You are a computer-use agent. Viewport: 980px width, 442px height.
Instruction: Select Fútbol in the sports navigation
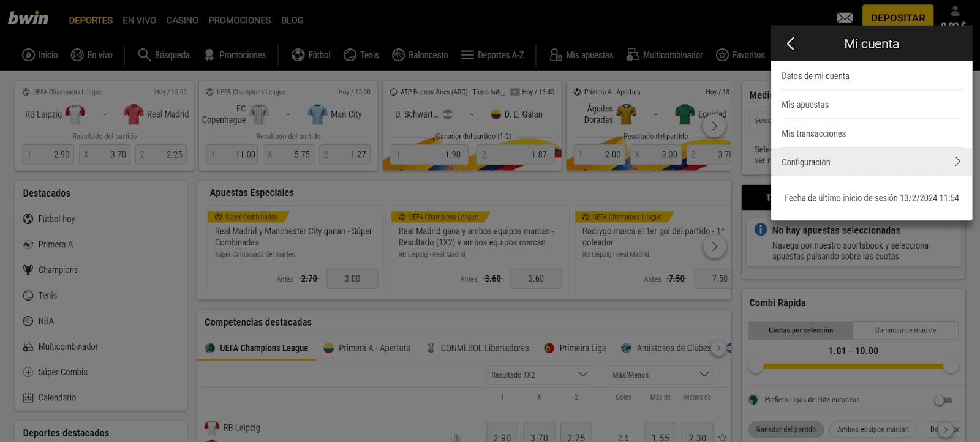(x=311, y=55)
